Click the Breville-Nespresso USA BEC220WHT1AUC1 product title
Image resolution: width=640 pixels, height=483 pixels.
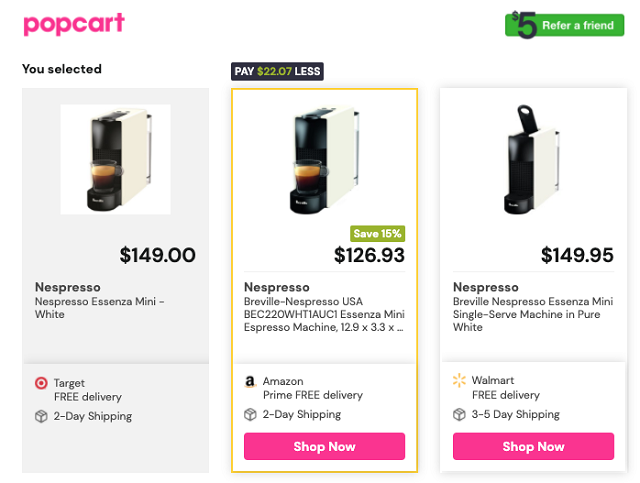click(x=324, y=313)
